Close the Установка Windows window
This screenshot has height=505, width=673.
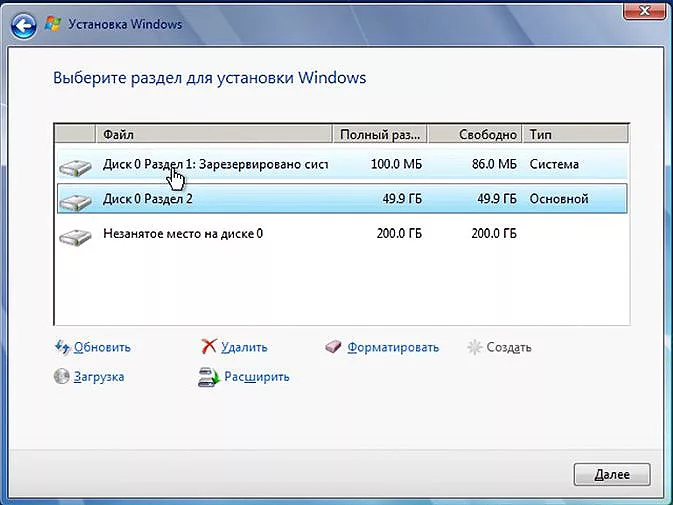644,10
